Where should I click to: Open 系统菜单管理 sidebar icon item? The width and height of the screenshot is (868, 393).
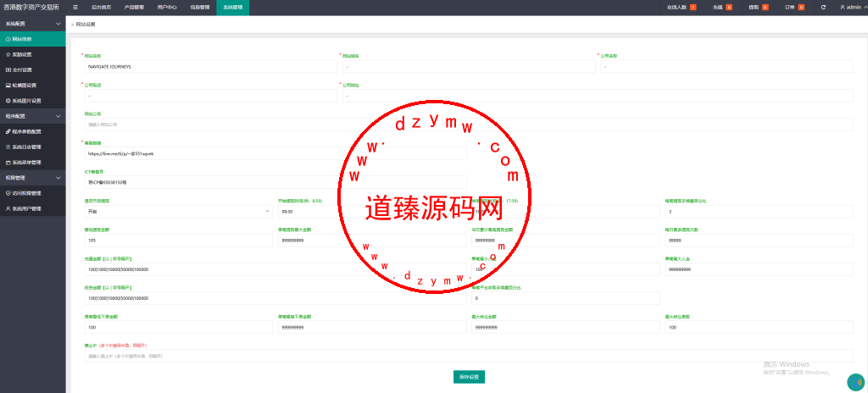[8, 163]
